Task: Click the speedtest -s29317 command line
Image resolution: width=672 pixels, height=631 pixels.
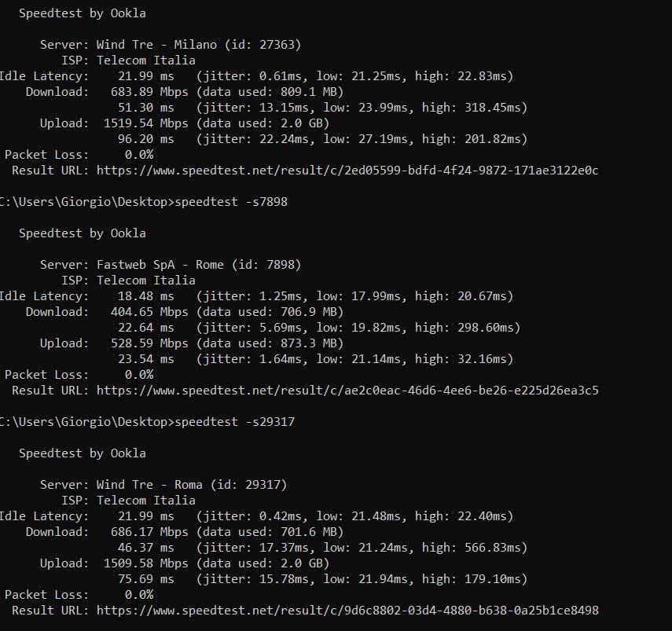Action: coord(147,422)
